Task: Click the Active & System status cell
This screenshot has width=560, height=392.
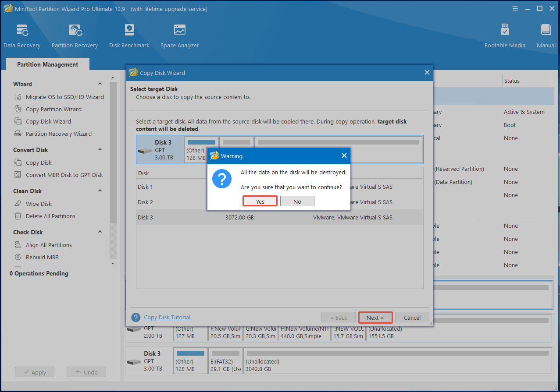Action: click(x=524, y=112)
